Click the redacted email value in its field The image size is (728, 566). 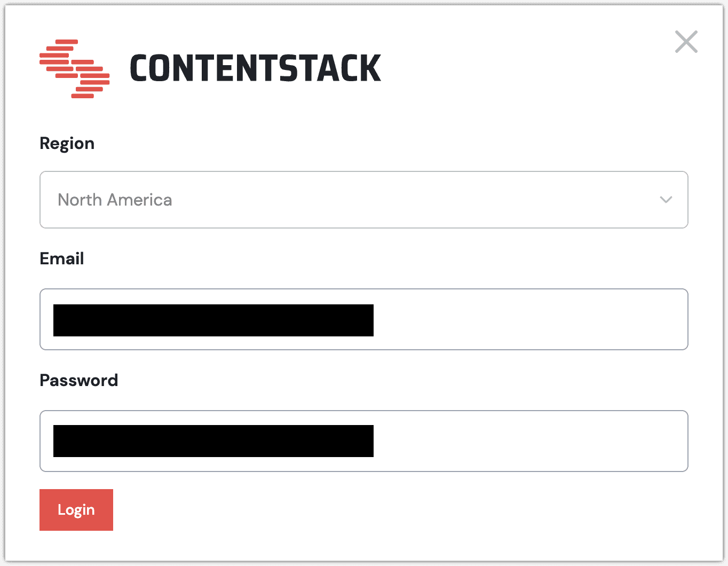[x=212, y=319]
